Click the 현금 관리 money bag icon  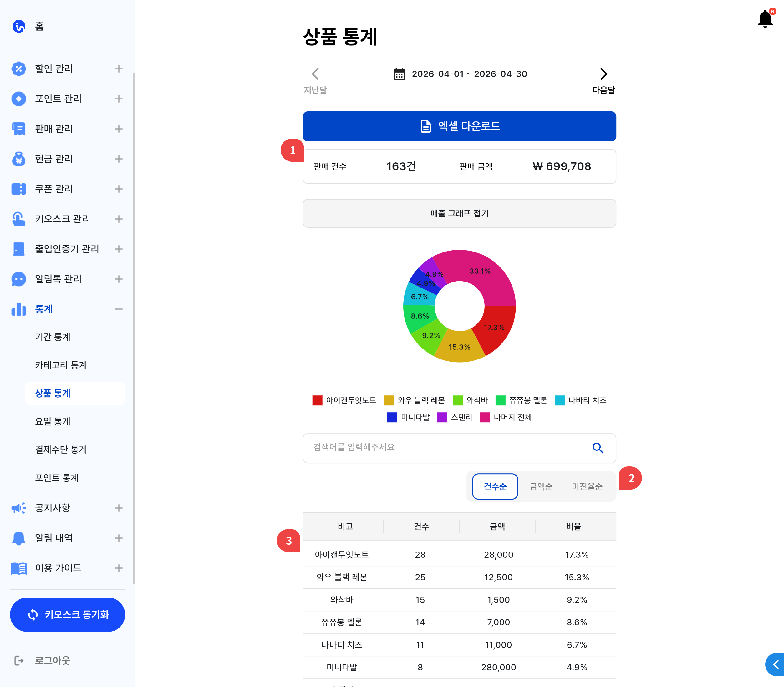point(18,159)
